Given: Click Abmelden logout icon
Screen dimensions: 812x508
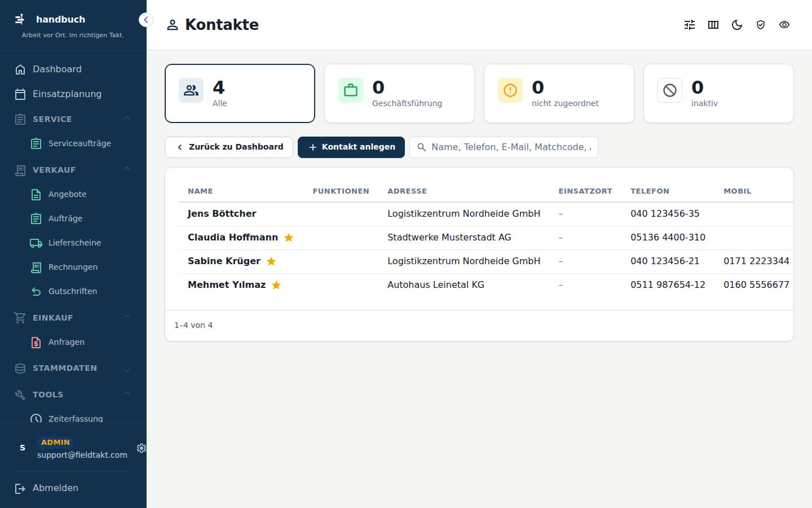Looking at the screenshot, I should coord(20,489).
